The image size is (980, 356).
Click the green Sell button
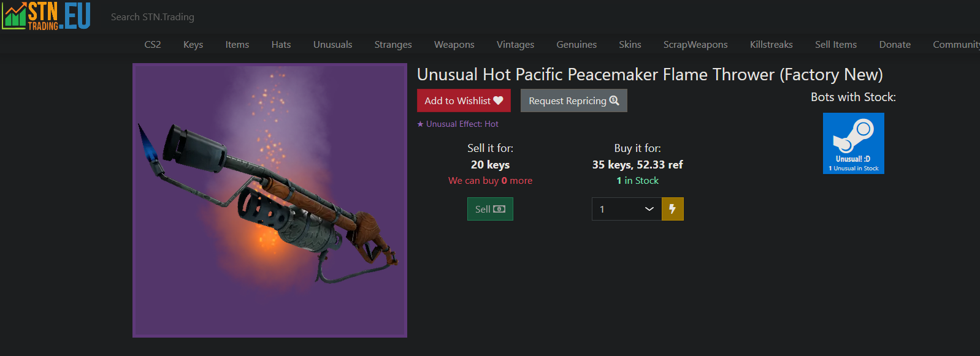coord(490,209)
